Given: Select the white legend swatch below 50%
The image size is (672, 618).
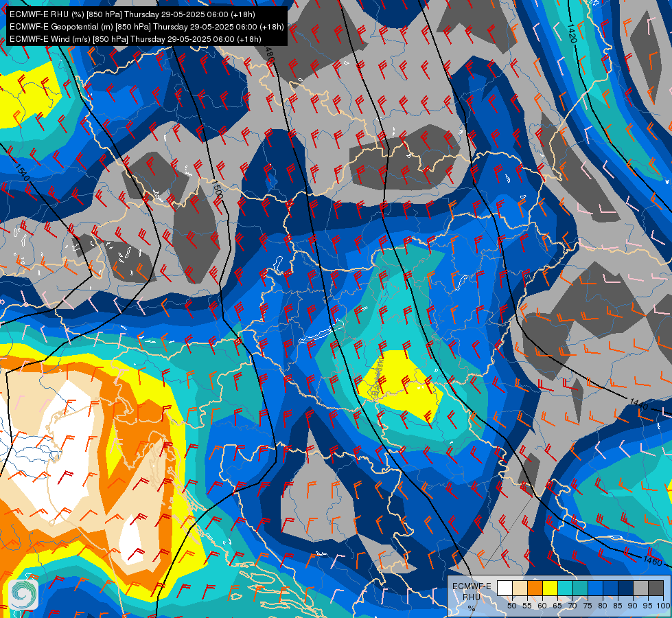Looking at the screenshot, I should point(505,588).
